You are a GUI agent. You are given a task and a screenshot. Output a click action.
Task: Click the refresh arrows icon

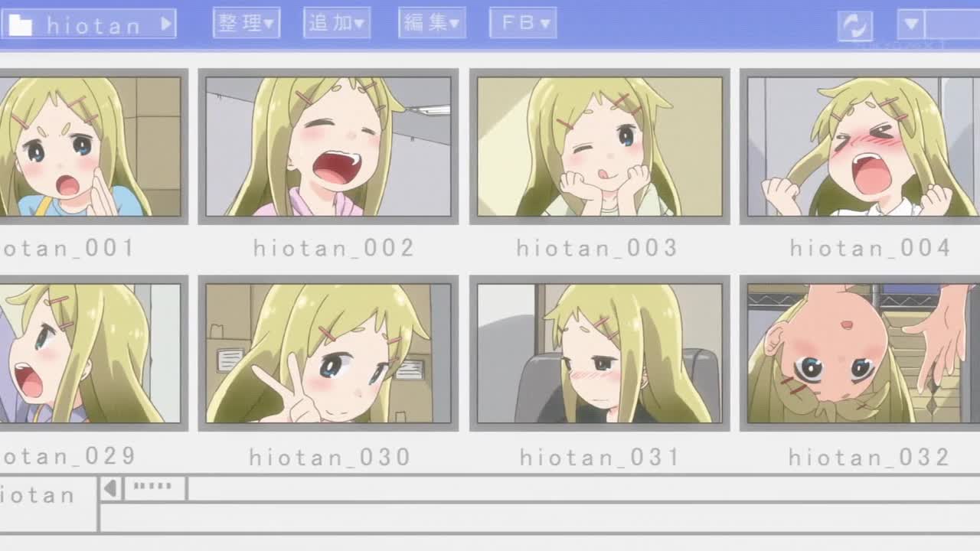pyautogui.click(x=854, y=25)
